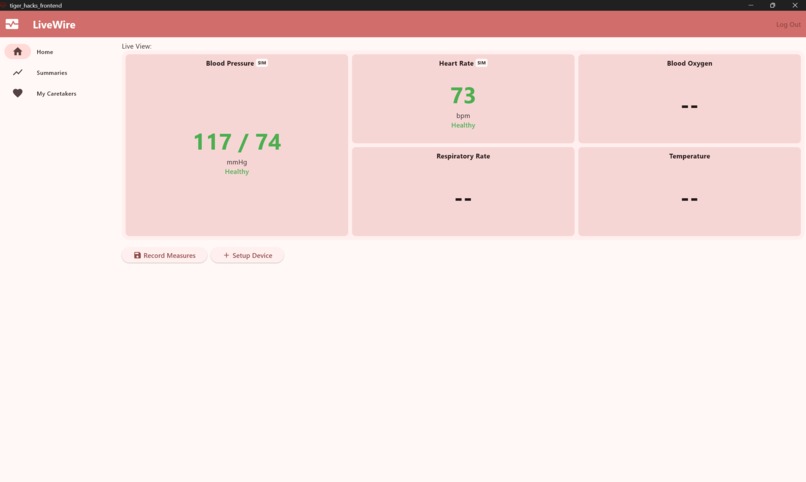Click the 73 heart rate value

(463, 96)
